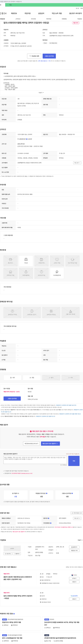Click 새창보기 on the first listing

coord(74,582)
